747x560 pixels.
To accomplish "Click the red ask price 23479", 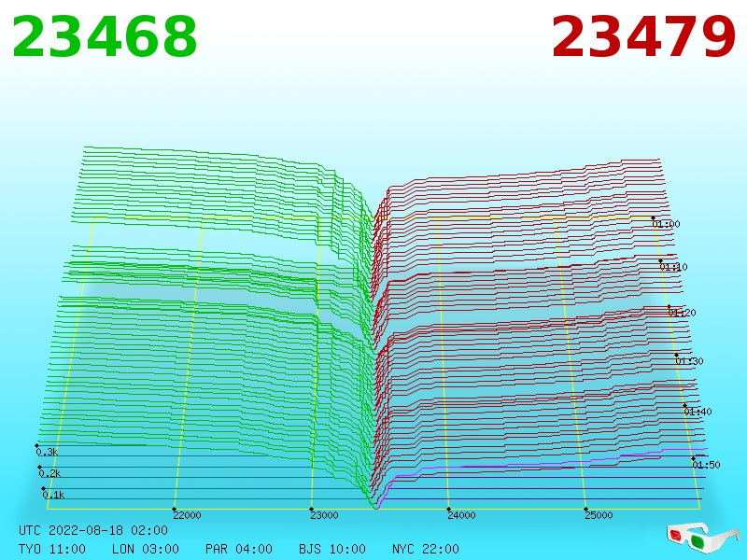I will coord(643,37).
